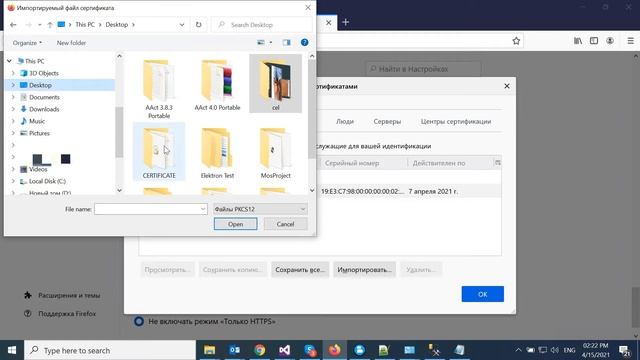Expand the Local Disk (C:) node
Viewport: 640px width, 360px height.
pyautogui.click(x=13, y=181)
